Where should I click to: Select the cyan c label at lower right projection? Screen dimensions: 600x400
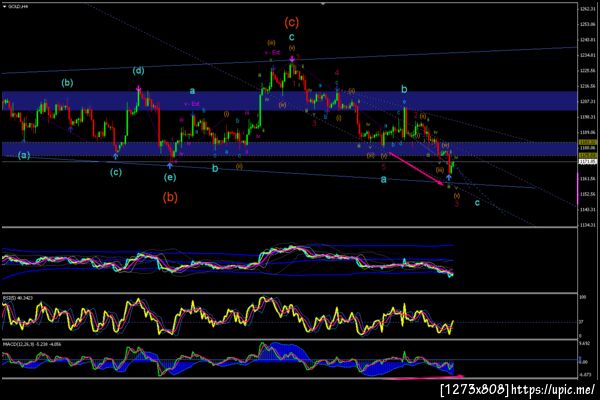click(477, 202)
